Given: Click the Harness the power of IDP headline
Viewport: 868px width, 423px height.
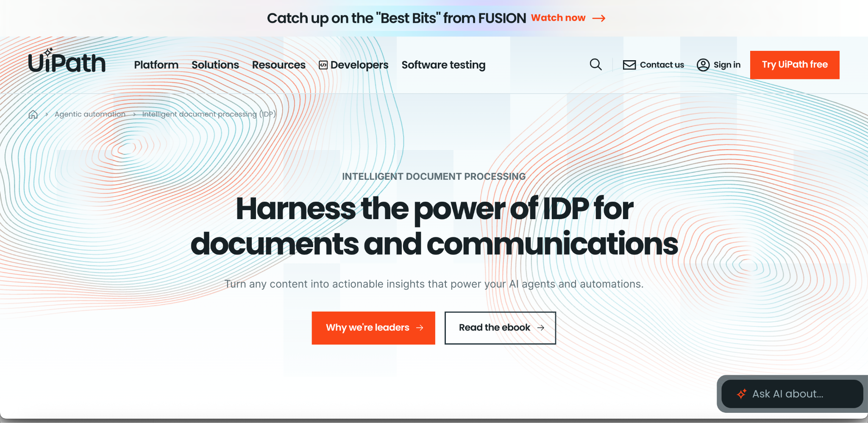Looking at the screenshot, I should click(x=434, y=226).
